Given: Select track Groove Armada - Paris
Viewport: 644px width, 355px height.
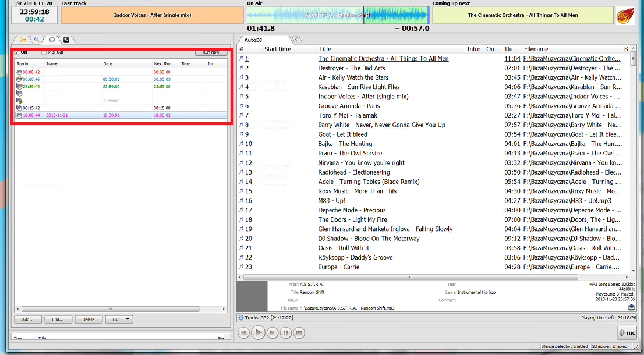Looking at the screenshot, I should [x=349, y=106].
